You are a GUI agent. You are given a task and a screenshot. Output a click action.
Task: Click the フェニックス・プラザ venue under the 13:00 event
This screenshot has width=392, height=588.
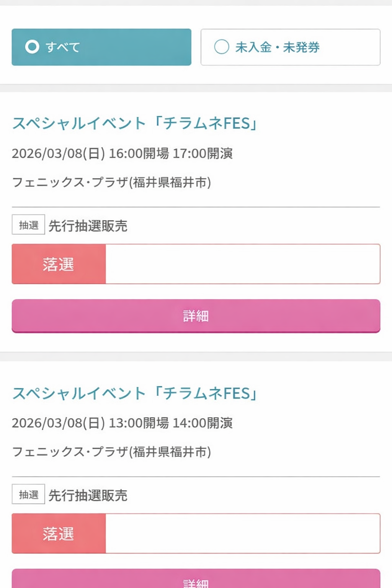coord(111,452)
